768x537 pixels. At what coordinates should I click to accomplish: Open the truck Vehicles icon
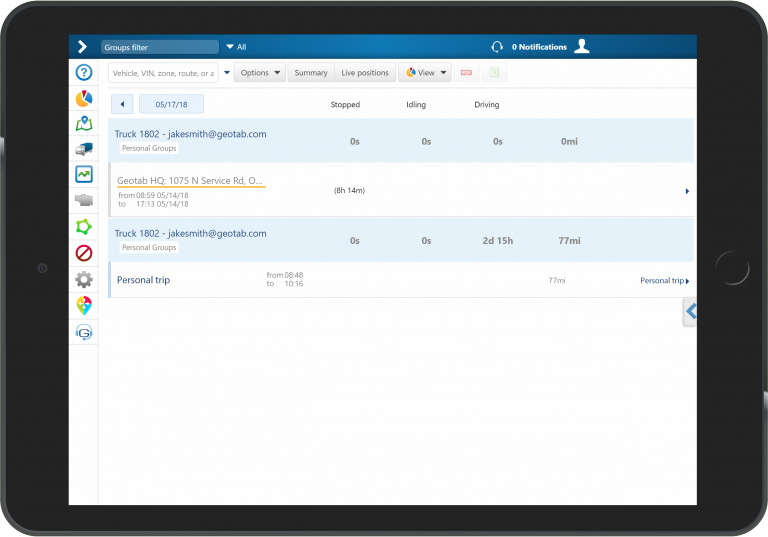tap(84, 149)
